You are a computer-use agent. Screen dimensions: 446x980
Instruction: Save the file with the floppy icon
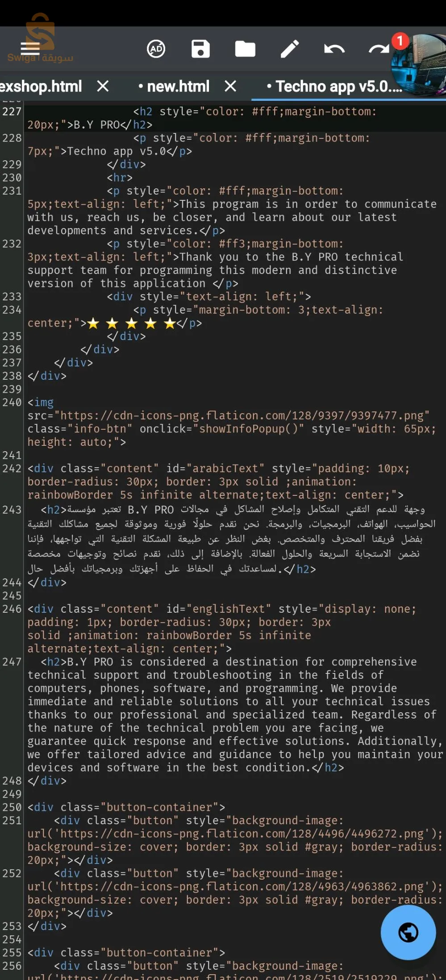[200, 49]
